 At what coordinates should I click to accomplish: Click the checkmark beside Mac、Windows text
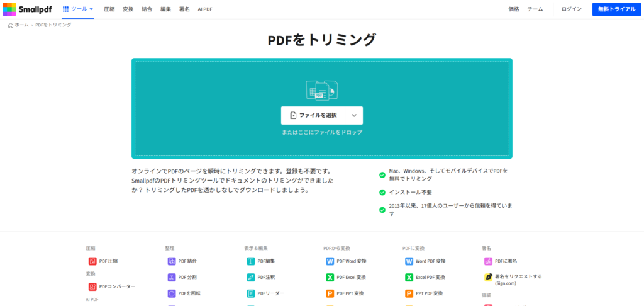pos(382,175)
